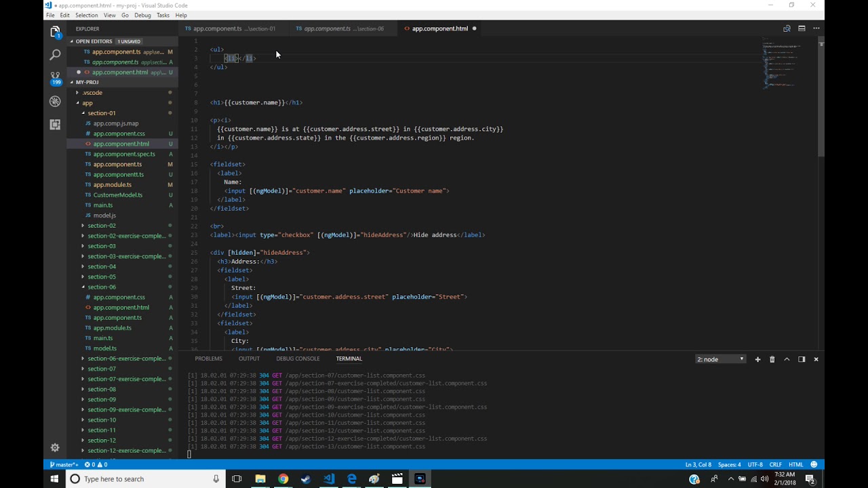Viewport: 868px width, 488px height.
Task: Maximize the terminal panel with chevron up
Action: pyautogui.click(x=787, y=359)
